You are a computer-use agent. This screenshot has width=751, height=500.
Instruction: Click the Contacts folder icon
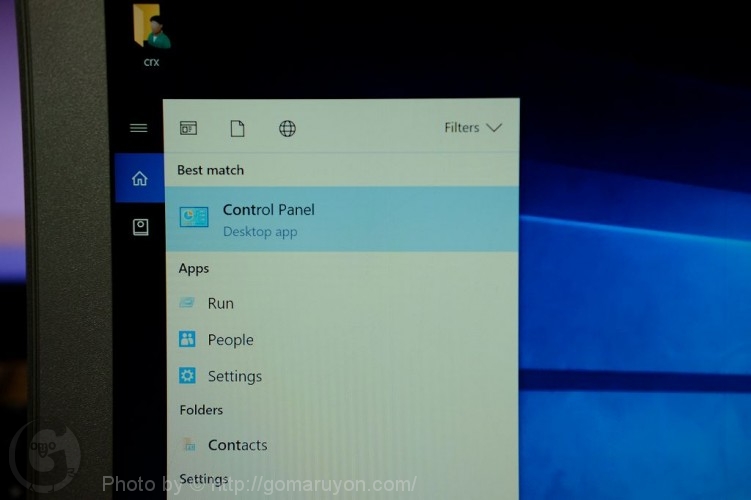point(189,444)
